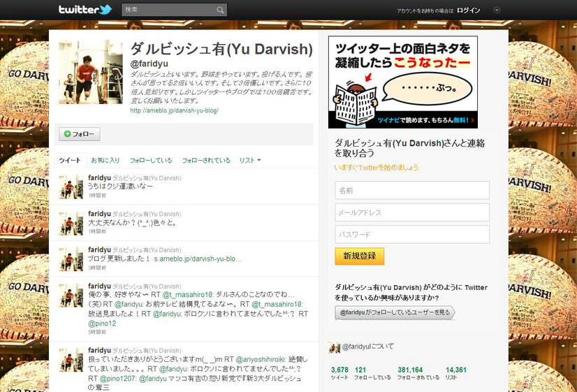Open the @ariyoshihiroiki mention link

[x=260, y=359]
